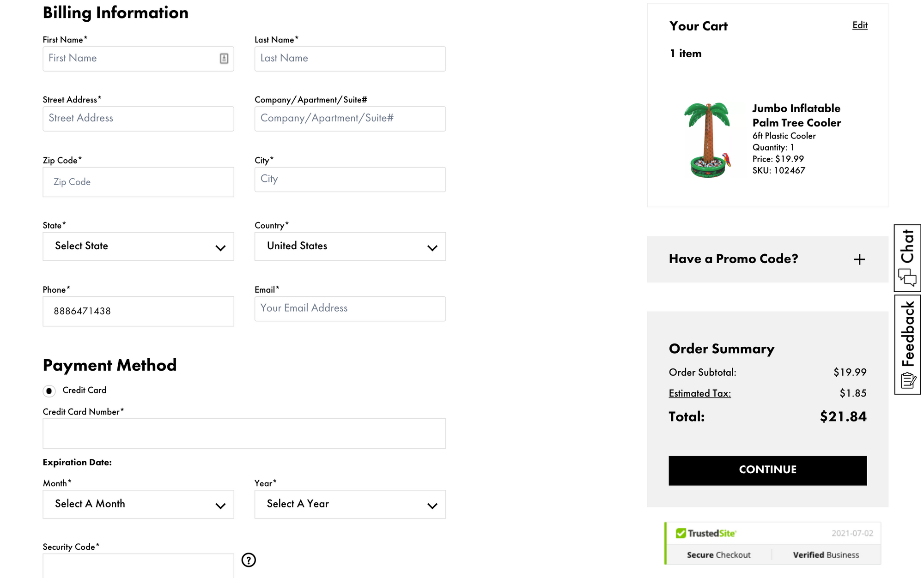Expand the Select A Month dropdown
Viewport: 924px width, 578px height.
coord(138,504)
